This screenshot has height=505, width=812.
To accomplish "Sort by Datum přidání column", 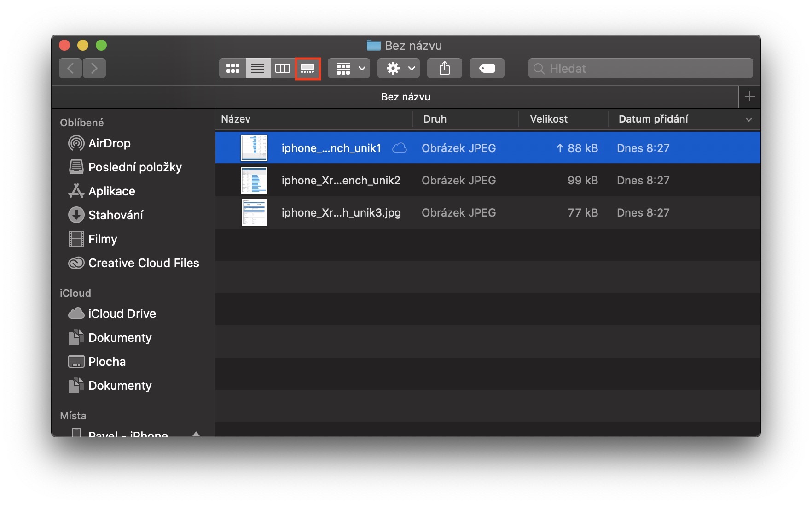I will pos(654,119).
